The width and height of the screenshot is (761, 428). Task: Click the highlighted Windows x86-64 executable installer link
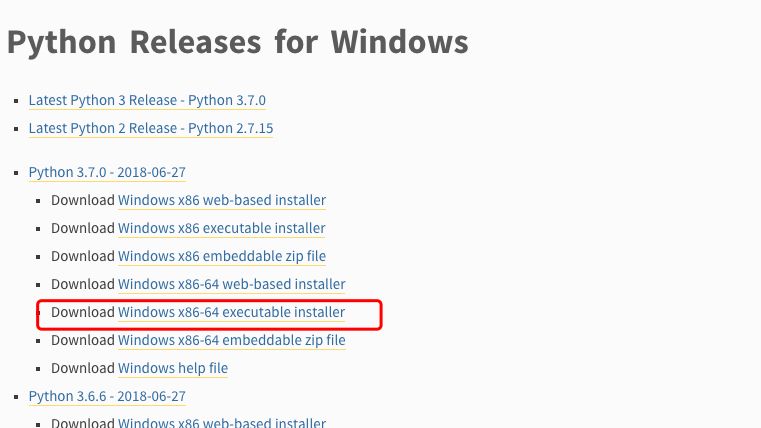pos(232,313)
